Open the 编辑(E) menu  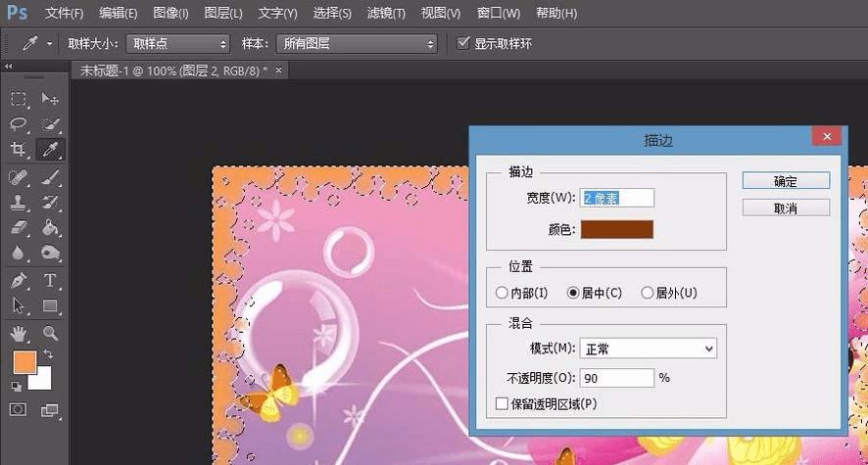[118, 13]
